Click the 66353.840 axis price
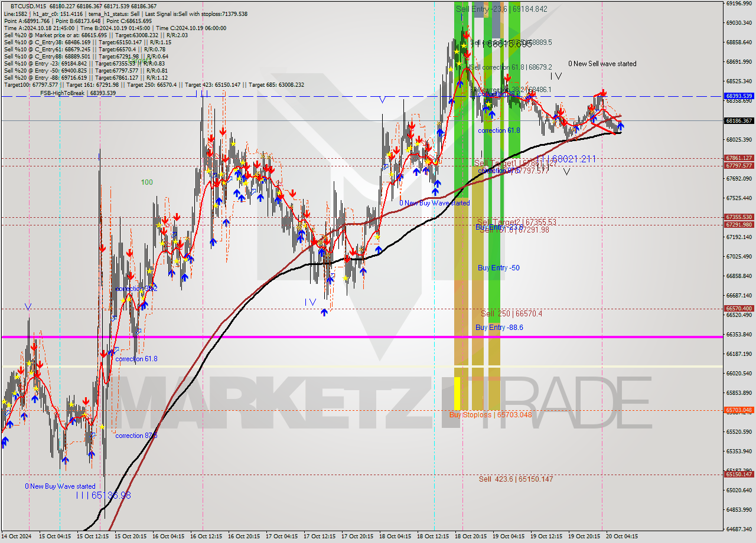The image size is (756, 543). tap(738, 334)
